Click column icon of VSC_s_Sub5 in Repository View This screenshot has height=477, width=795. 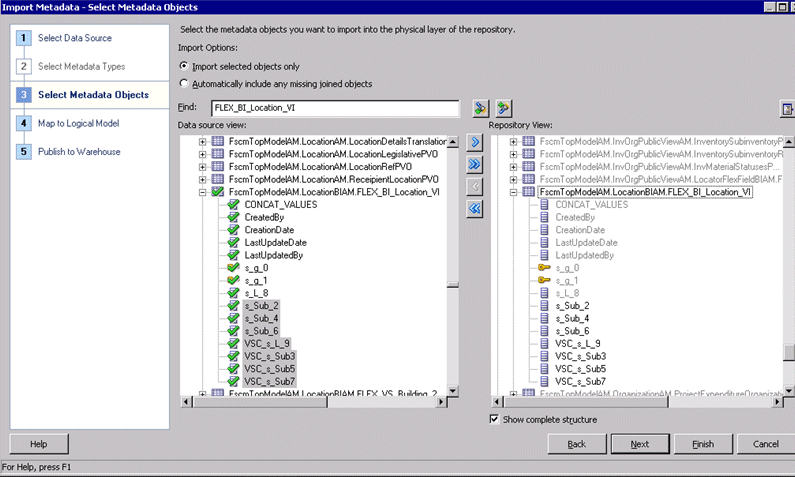[544, 369]
